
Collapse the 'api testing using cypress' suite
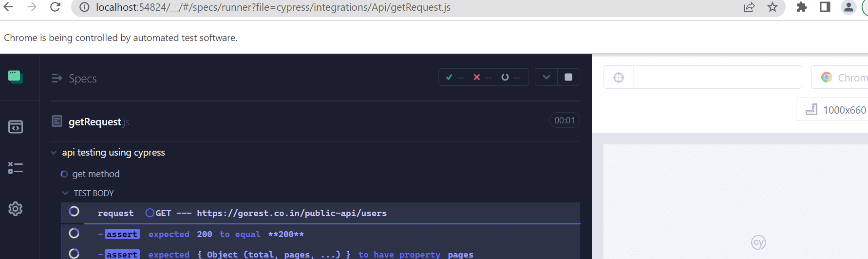coord(54,153)
